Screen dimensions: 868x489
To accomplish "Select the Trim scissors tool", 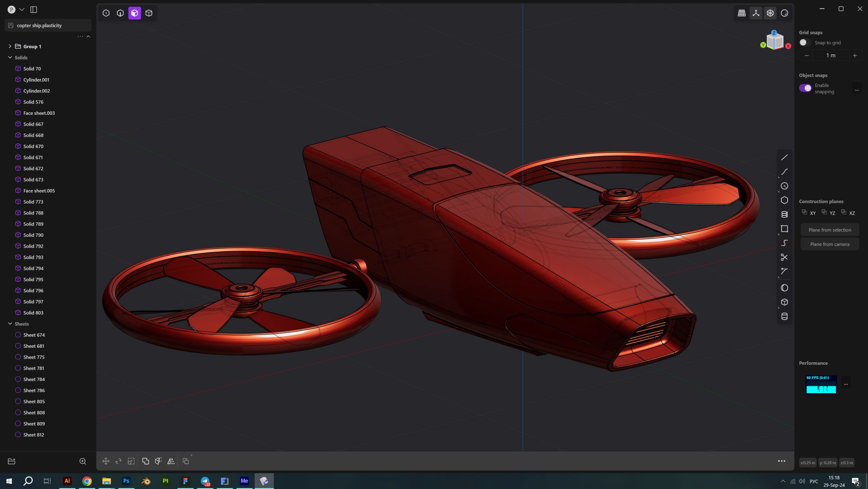I will [x=784, y=257].
